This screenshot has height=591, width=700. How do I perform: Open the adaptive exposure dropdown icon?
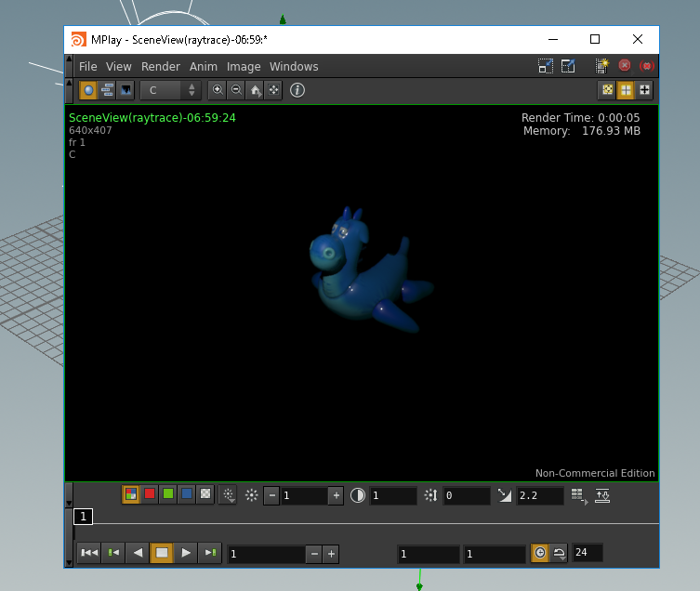coord(229,495)
